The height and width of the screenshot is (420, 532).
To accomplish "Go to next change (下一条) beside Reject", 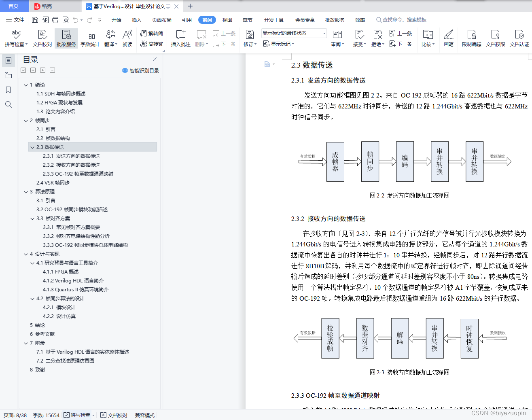I will pyautogui.click(x=401, y=44).
